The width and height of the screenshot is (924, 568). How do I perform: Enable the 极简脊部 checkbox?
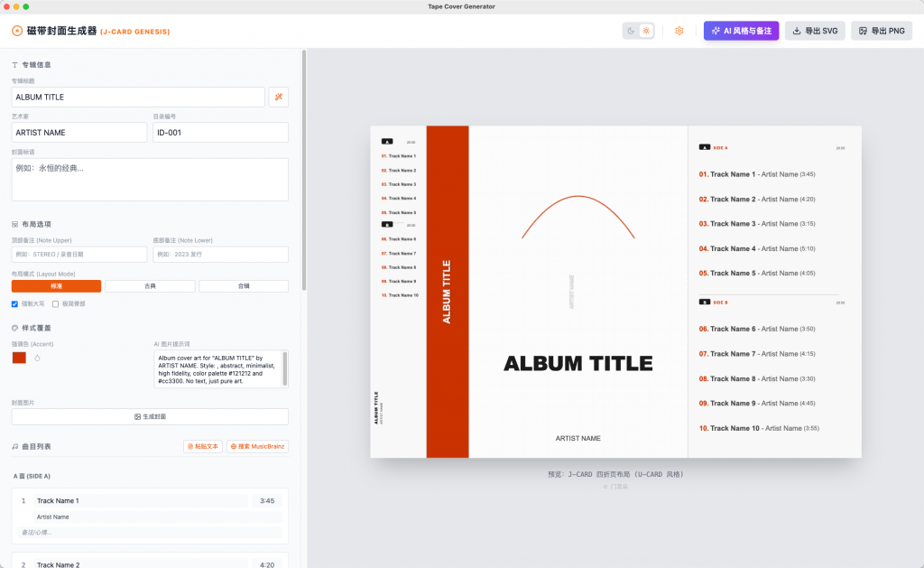click(56, 304)
